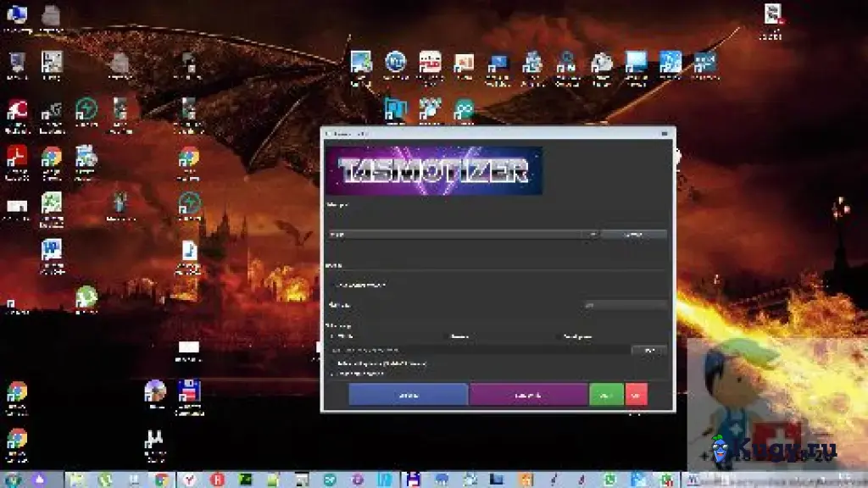Click the firmware file path field
868x488 pixels.
point(480,350)
